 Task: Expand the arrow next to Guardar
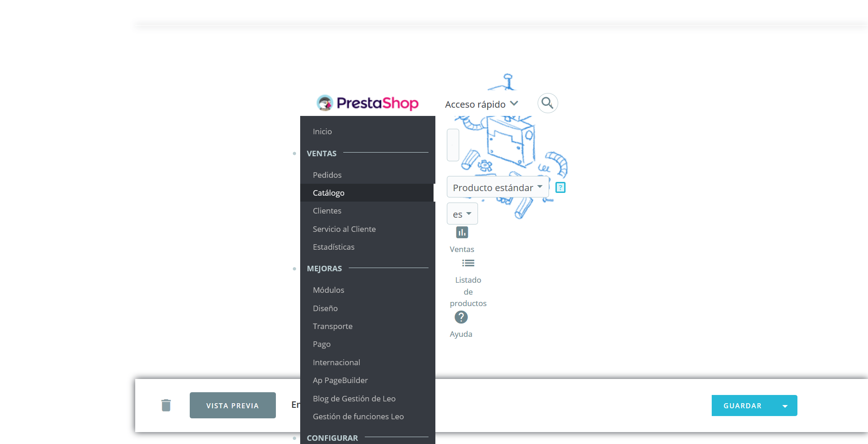click(x=785, y=406)
